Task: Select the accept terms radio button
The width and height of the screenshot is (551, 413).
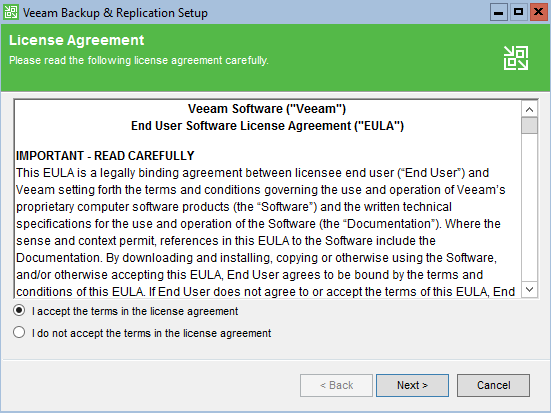Action: [x=19, y=311]
